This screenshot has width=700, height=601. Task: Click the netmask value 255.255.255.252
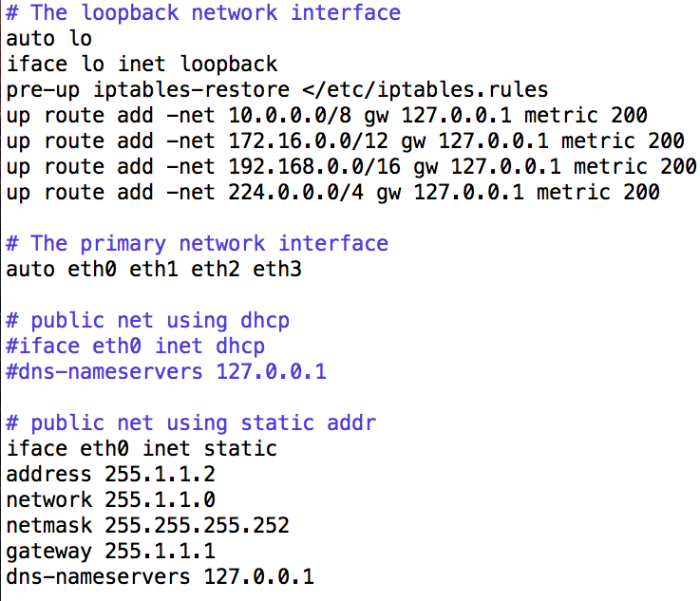click(198, 526)
